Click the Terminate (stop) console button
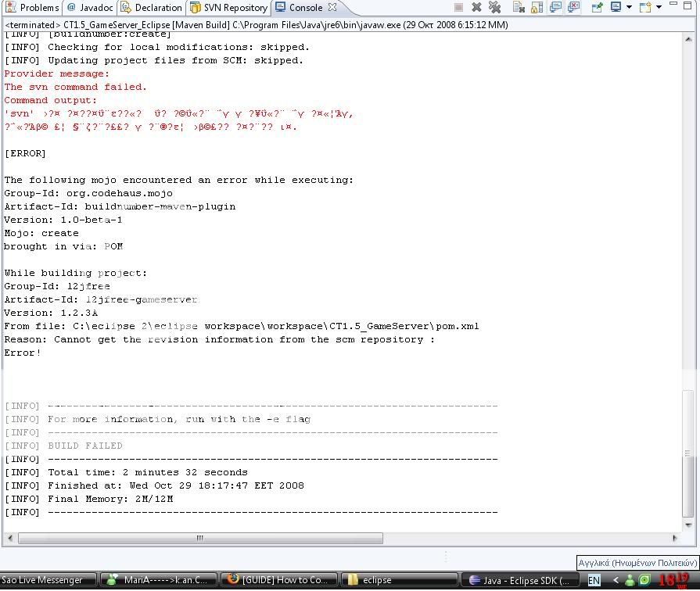Screen dimensions: 700x591 coord(458,8)
